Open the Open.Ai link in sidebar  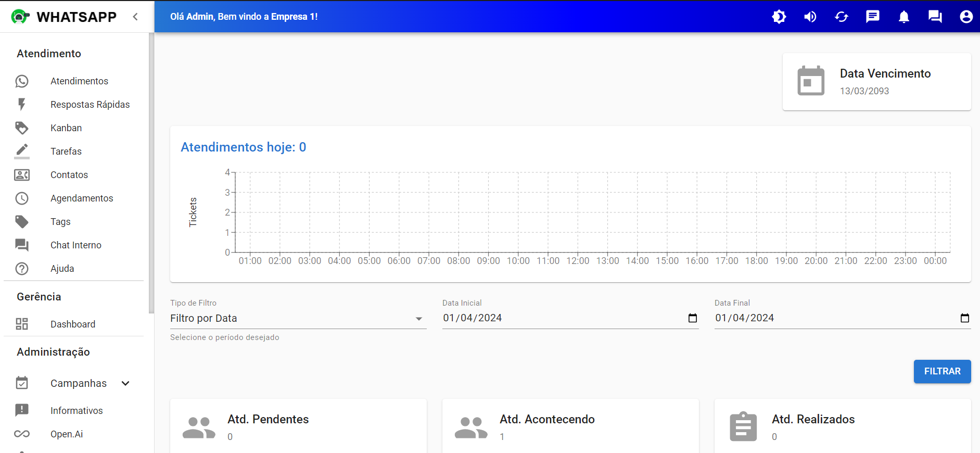[67, 434]
